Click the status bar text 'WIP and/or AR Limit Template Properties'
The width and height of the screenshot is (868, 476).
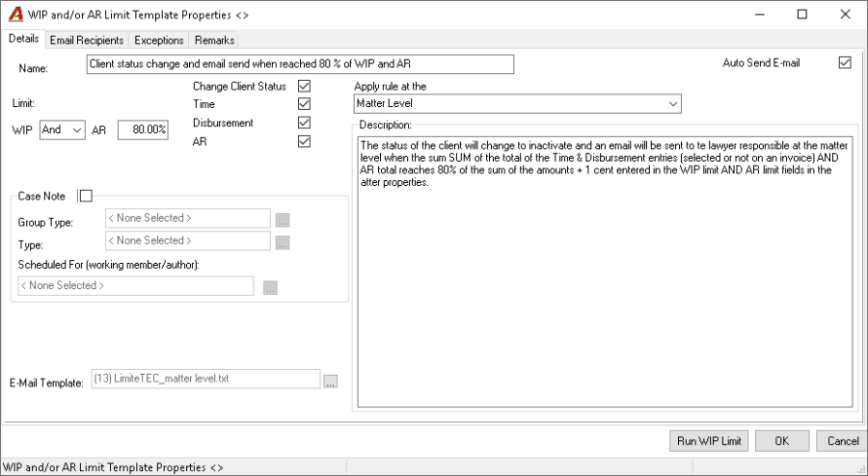[113, 467]
